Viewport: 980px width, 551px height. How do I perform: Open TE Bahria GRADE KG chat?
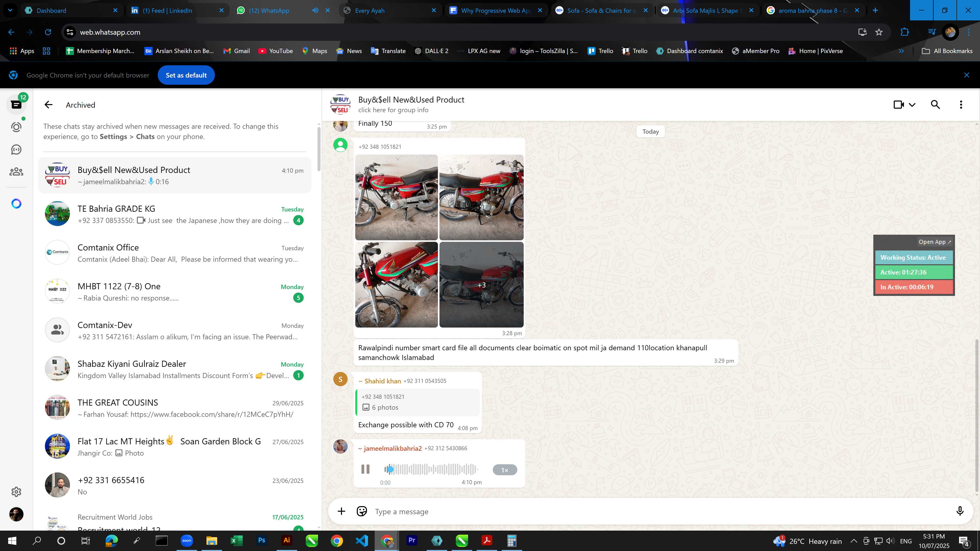pyautogui.click(x=175, y=214)
